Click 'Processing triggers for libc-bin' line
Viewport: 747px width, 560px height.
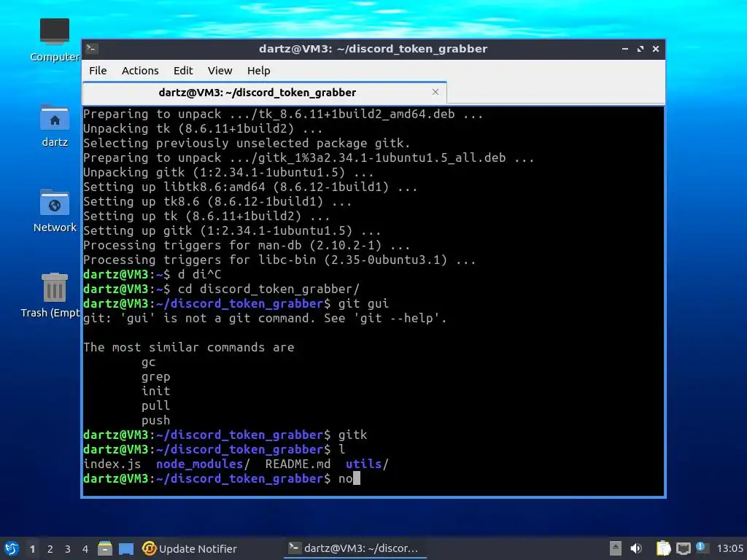pyautogui.click(x=279, y=260)
